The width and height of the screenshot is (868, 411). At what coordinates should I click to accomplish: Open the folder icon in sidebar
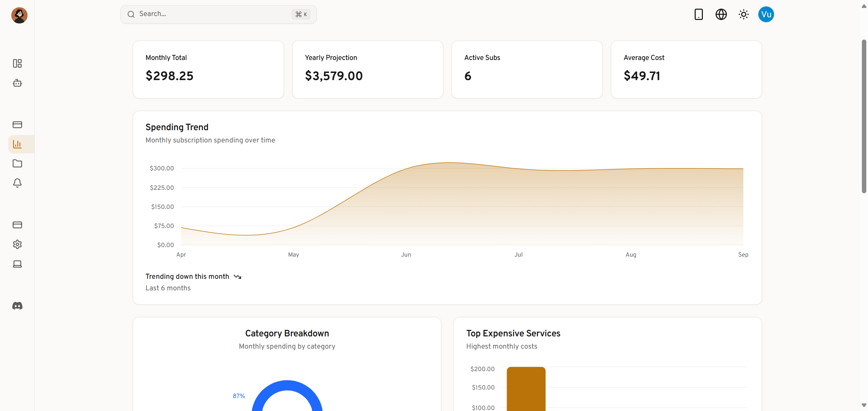[x=17, y=164]
